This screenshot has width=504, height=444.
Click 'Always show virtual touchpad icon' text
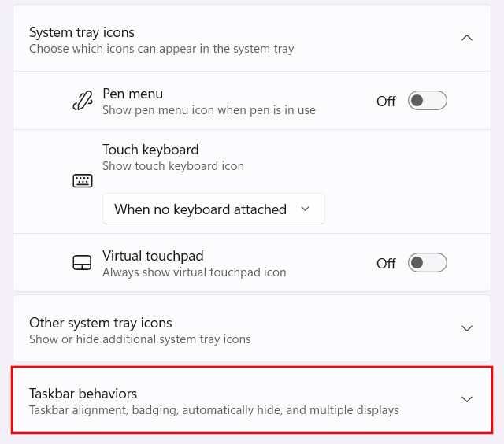click(194, 272)
